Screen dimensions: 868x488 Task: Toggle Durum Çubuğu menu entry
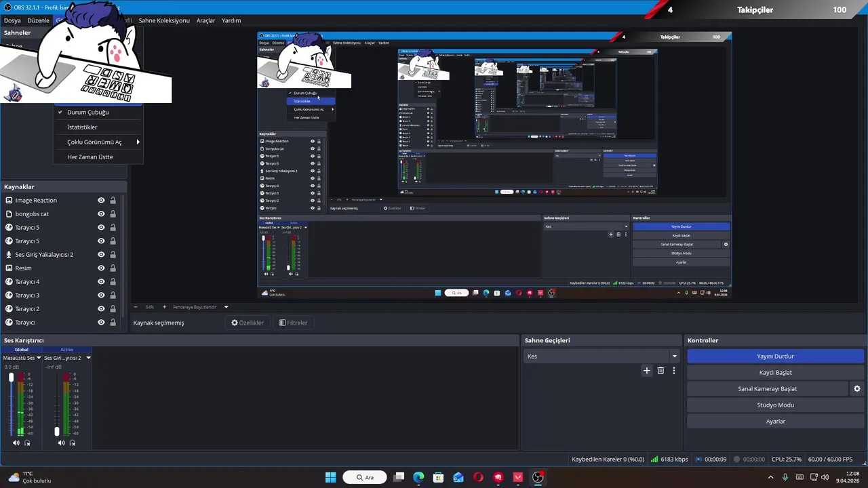[x=98, y=113]
